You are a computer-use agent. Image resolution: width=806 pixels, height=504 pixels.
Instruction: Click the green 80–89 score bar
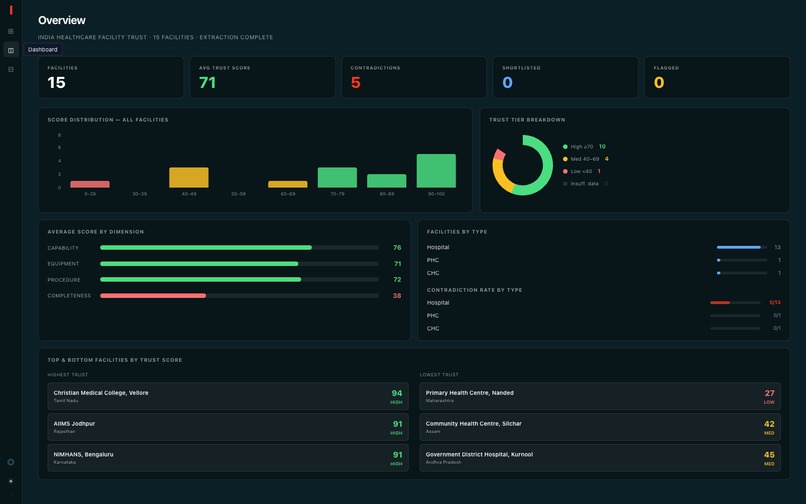[x=387, y=181]
